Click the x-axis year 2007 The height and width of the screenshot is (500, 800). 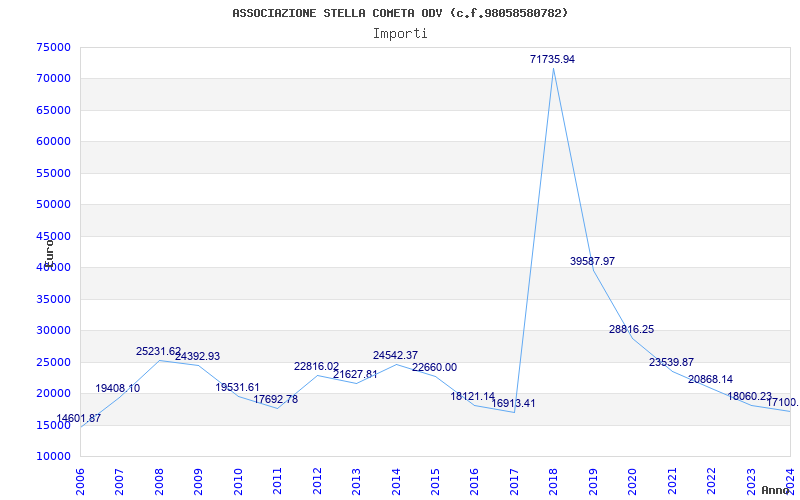click(119, 481)
